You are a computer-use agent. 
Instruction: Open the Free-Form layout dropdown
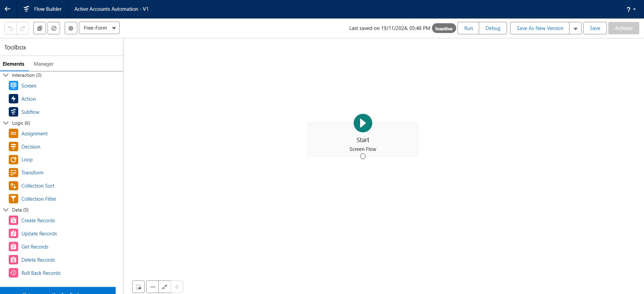click(99, 28)
